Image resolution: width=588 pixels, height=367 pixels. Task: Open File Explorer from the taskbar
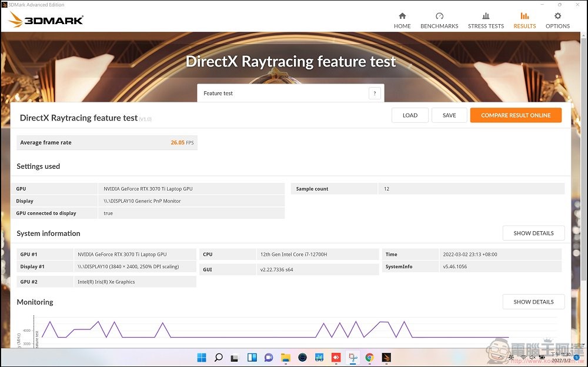[285, 357]
